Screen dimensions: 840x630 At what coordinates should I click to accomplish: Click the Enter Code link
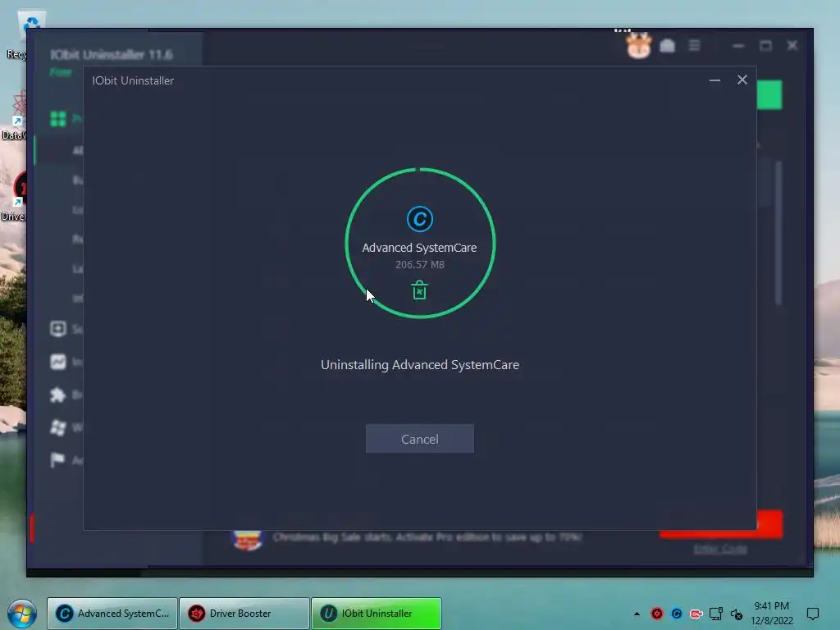720,549
